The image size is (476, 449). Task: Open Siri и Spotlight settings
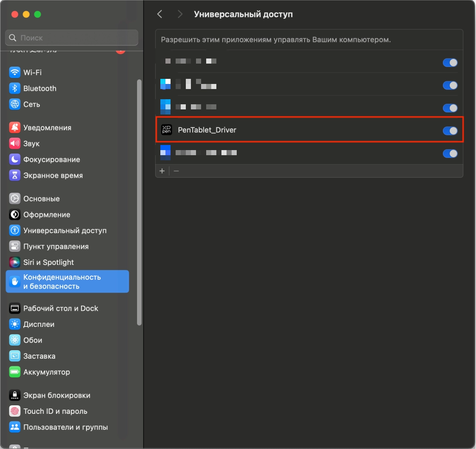point(48,262)
